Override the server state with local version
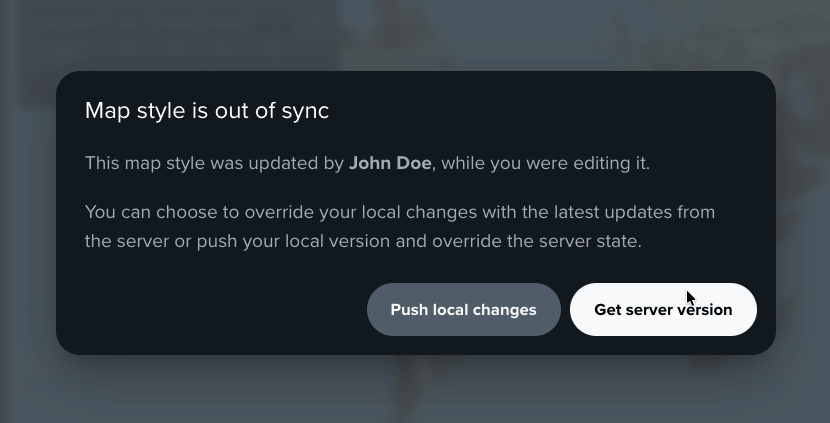The height and width of the screenshot is (423, 830). click(463, 310)
